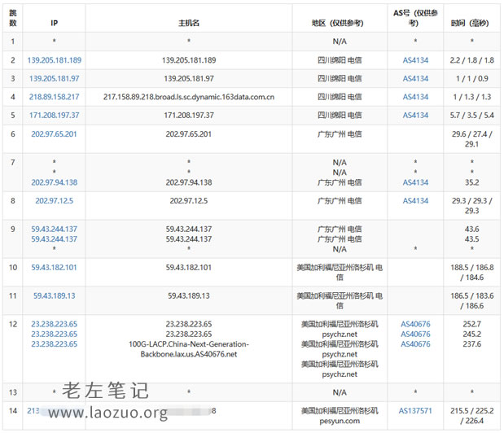Open the AS4134 link in hop 5 row
Image resolution: width=504 pixels, height=433 pixels.
(415, 116)
